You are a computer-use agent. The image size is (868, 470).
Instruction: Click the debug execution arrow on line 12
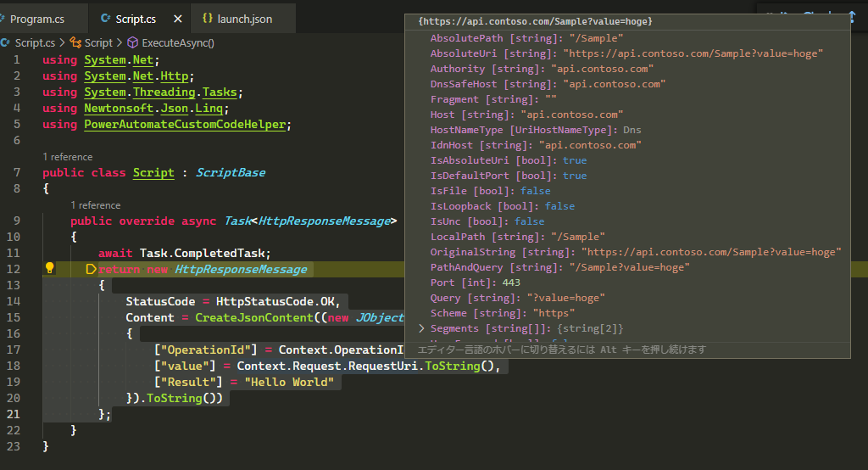coord(92,270)
